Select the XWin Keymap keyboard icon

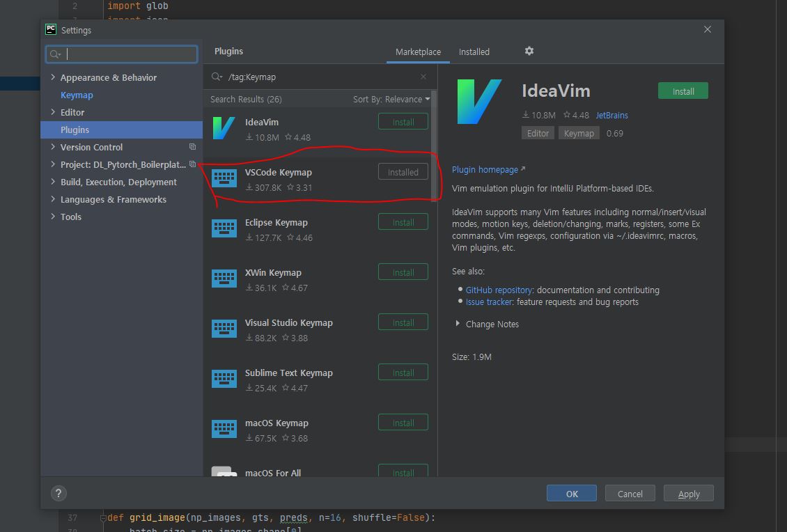pyautogui.click(x=224, y=279)
